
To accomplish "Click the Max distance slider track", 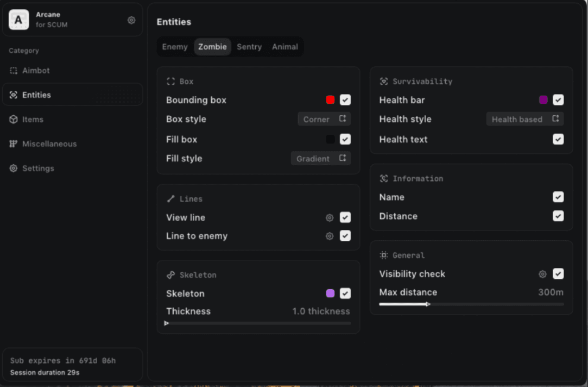I will (x=489, y=304).
